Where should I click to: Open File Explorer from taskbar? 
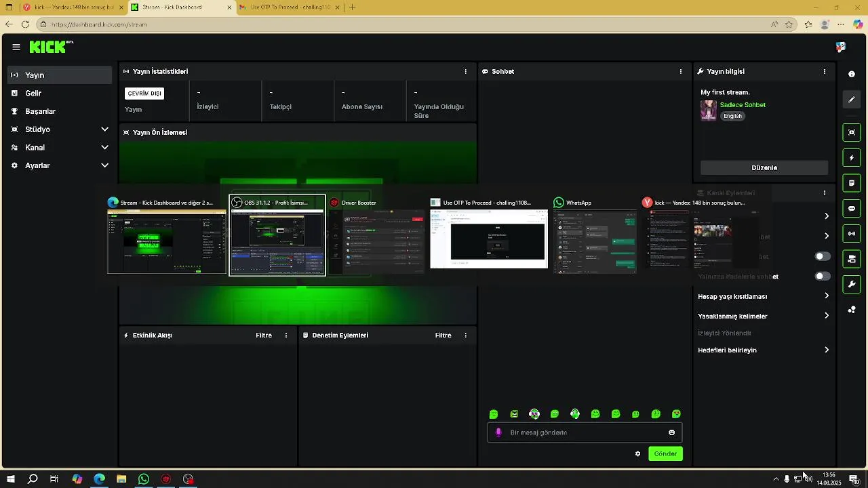tap(121, 479)
